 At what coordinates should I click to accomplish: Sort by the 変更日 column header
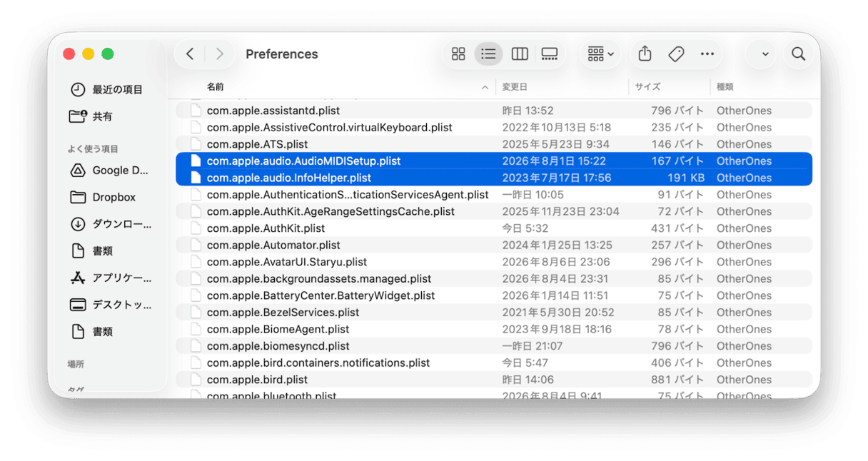pos(515,87)
